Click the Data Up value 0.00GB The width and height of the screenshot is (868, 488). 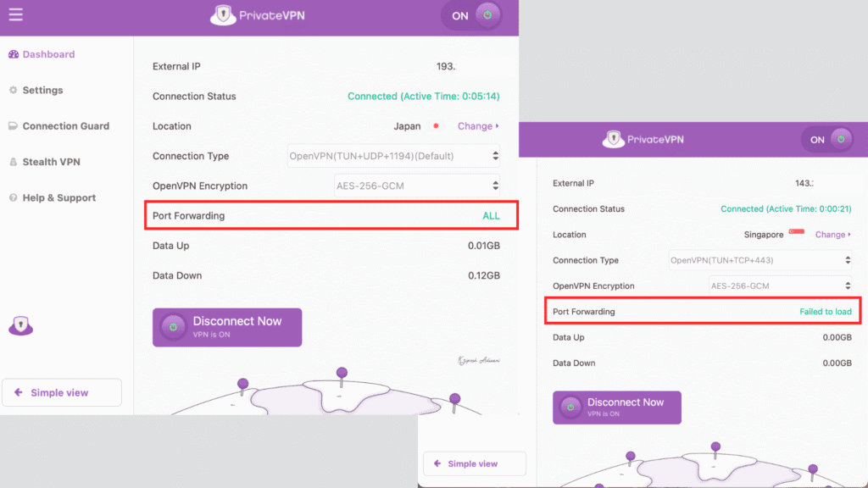tap(837, 337)
